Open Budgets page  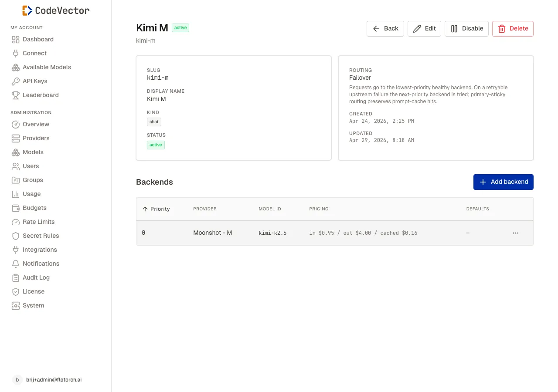pos(34,208)
